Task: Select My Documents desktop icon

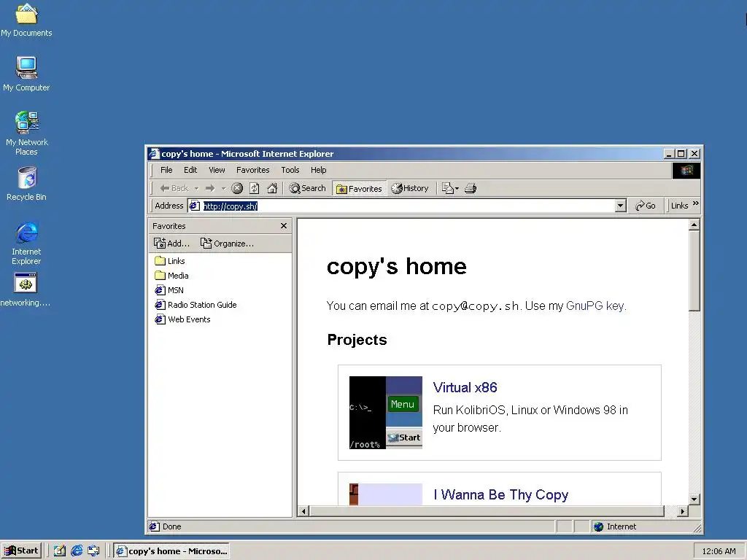Action: click(x=26, y=20)
